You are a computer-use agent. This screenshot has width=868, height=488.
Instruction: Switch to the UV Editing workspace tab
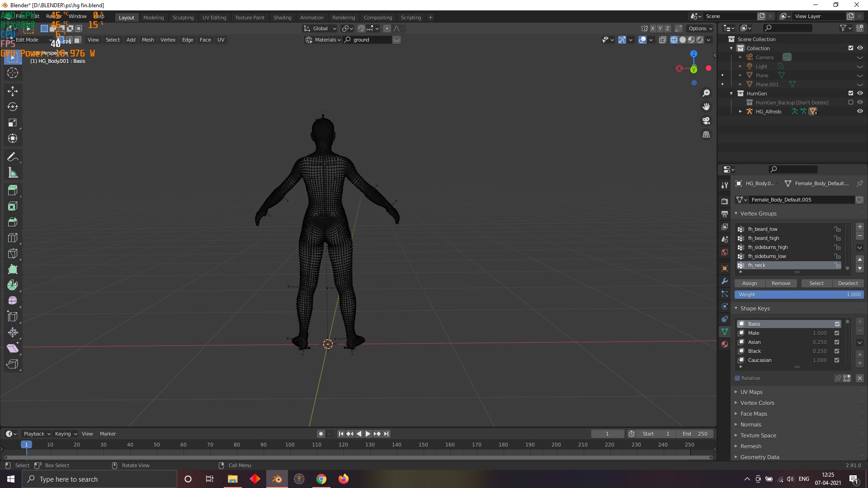214,17
